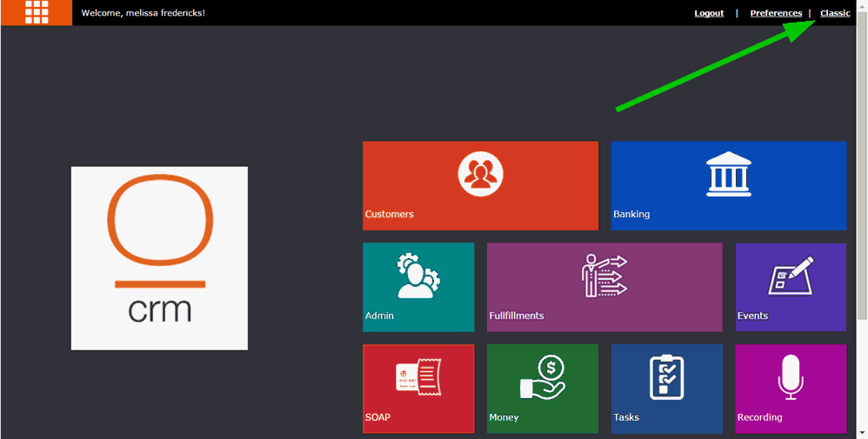This screenshot has height=439, width=868.
Task: Switch to the Classic view link
Action: [x=835, y=13]
